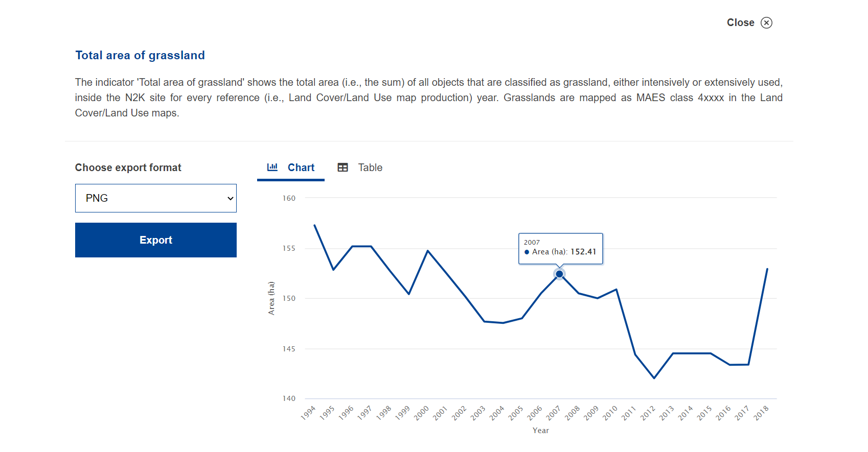Viewport: 868px width, 452px height.
Task: Click the table grid icon
Action: 342,168
